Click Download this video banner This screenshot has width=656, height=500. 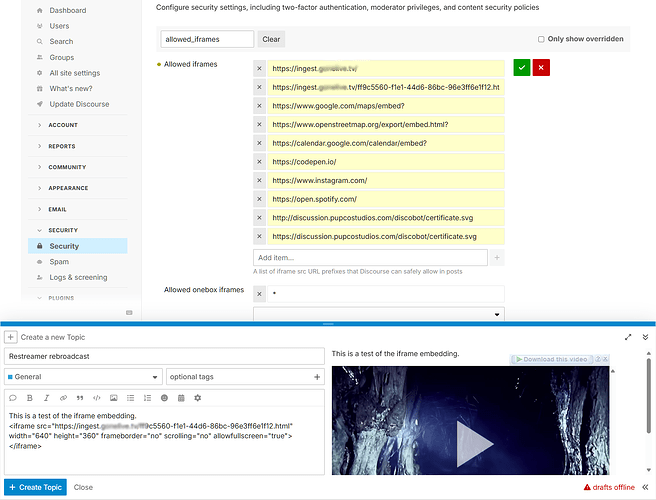point(551,359)
